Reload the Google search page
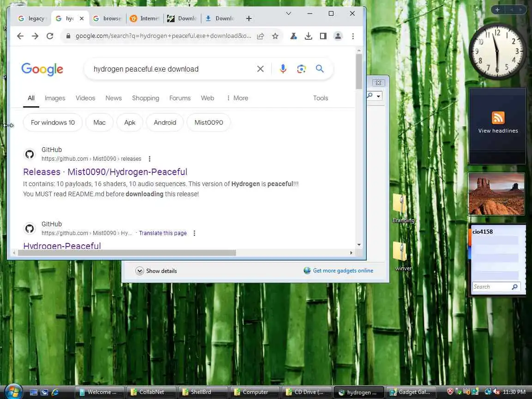The height and width of the screenshot is (399, 532). [50, 36]
